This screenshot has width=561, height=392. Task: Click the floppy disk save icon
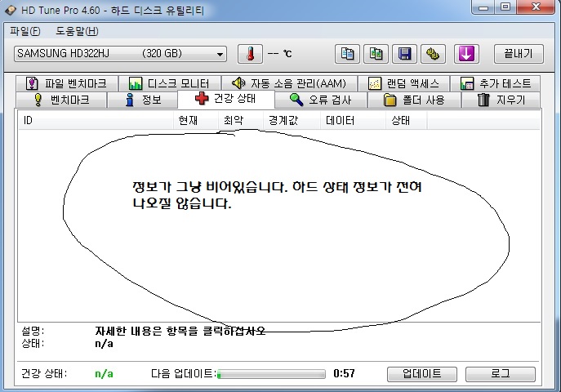(x=404, y=54)
